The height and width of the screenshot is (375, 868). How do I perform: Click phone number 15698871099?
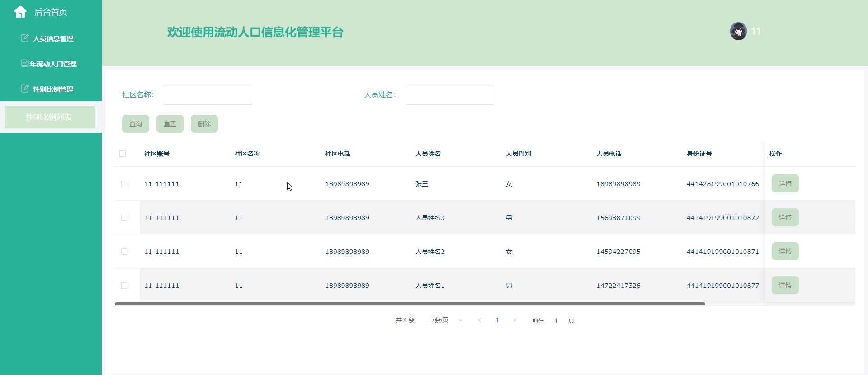point(618,218)
